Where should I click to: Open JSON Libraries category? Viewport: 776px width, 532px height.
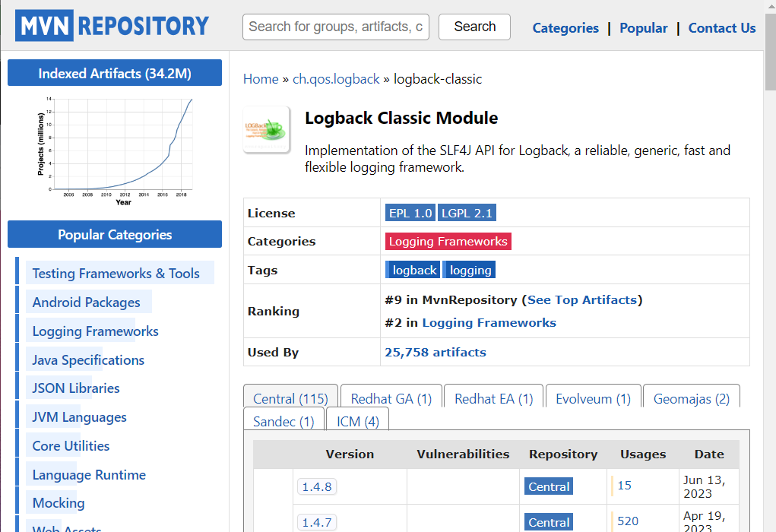click(76, 388)
